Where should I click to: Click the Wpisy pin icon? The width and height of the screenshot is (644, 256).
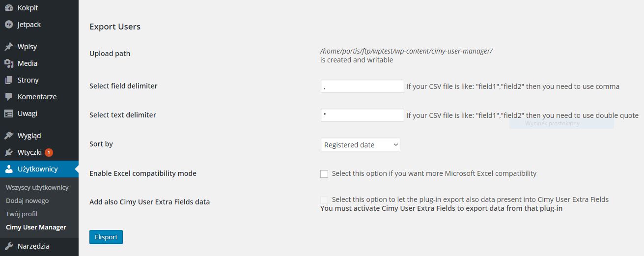click(x=9, y=47)
